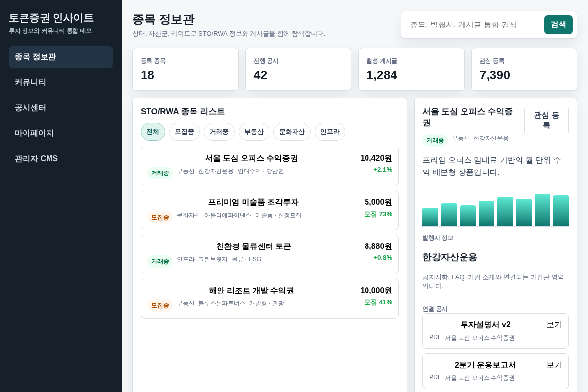Screen dimensions: 588x392
Task: Click the 모집 41% status text
Action: point(378,302)
